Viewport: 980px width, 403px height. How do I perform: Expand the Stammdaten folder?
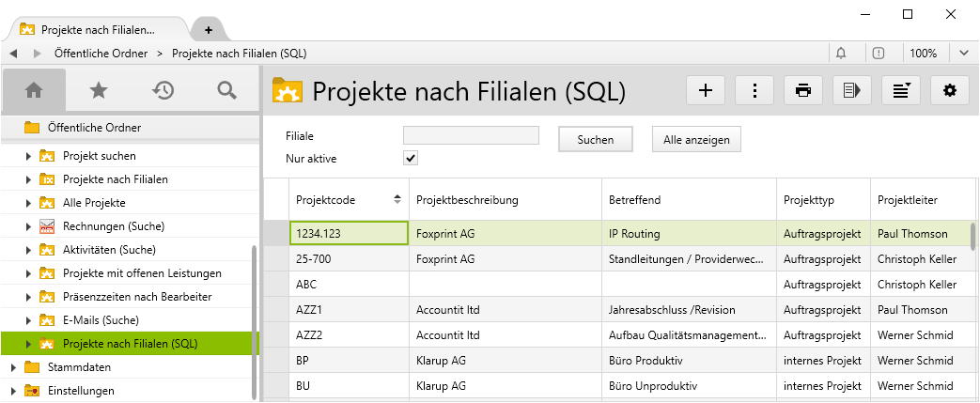(13, 367)
